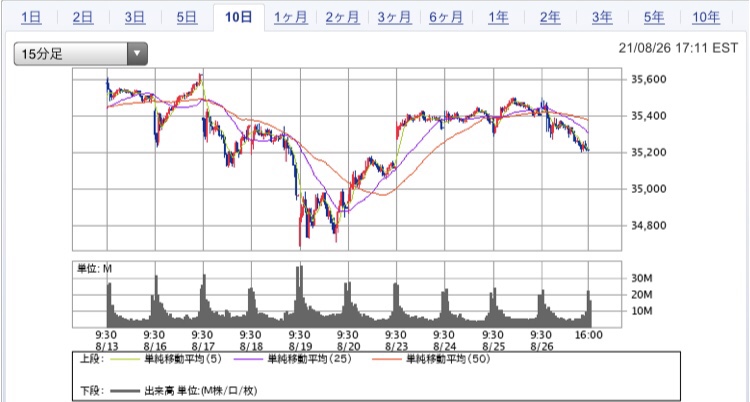Click the active 10日 tab
Image resolution: width=750 pixels, height=402 pixels.
(239, 18)
